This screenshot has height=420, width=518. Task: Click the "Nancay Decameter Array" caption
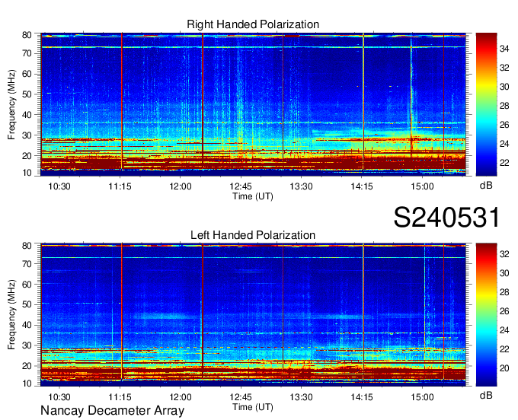[x=112, y=411]
